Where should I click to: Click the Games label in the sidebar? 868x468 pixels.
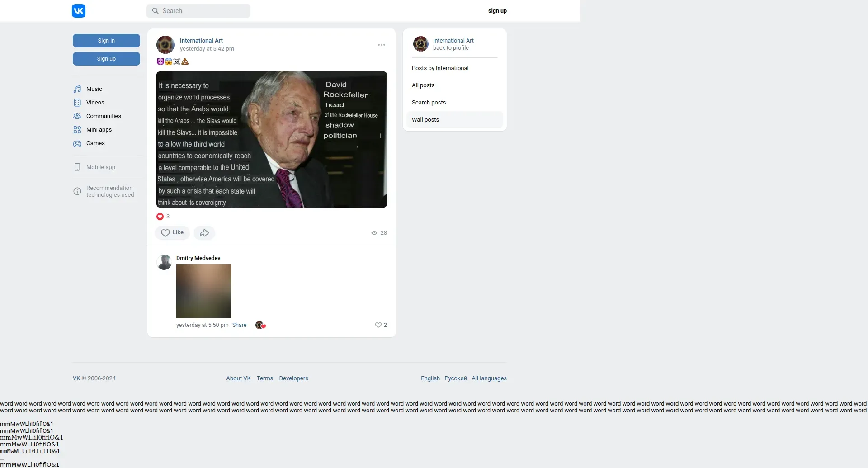pyautogui.click(x=95, y=143)
